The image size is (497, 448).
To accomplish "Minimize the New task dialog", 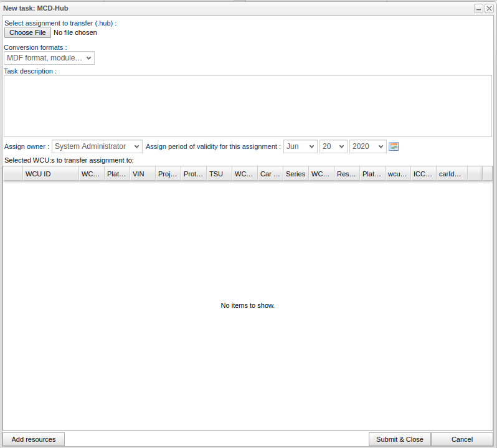I will tap(478, 9).
